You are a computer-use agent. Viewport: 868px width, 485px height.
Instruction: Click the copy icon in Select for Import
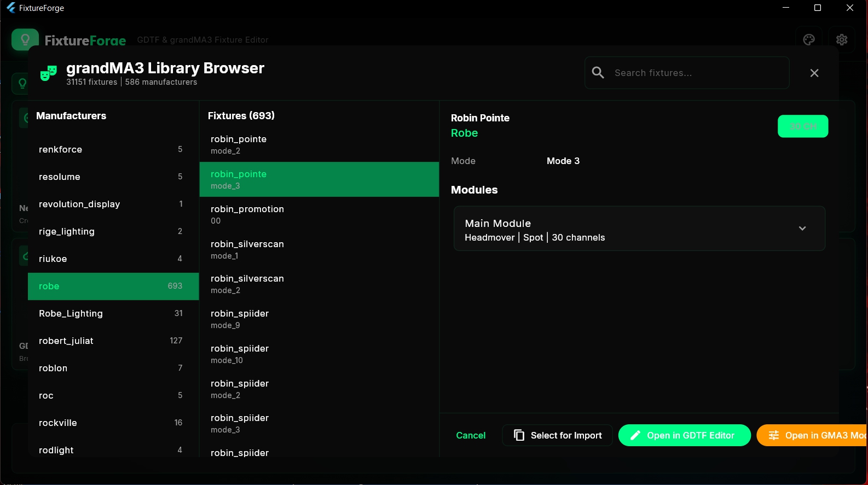pos(519,435)
